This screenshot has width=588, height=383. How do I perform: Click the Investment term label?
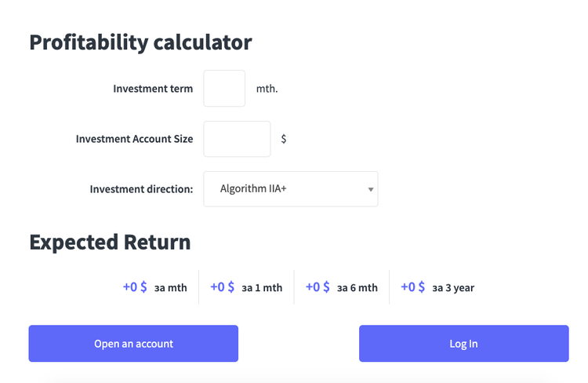(x=153, y=89)
